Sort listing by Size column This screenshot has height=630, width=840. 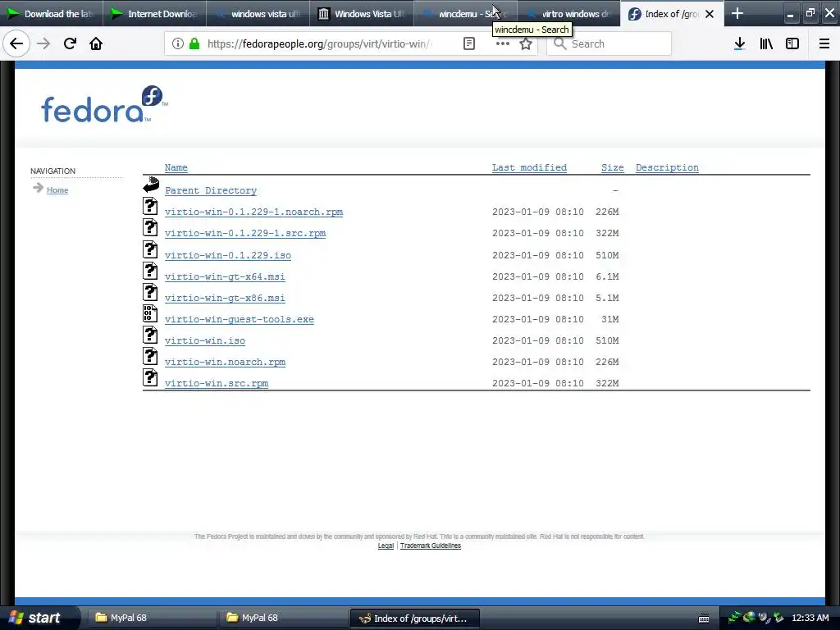pos(612,167)
